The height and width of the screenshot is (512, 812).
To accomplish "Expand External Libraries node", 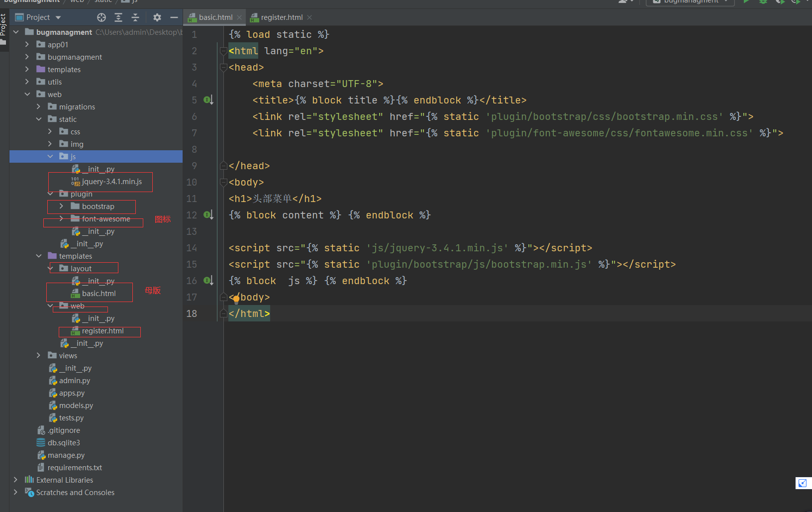I will [x=16, y=480].
